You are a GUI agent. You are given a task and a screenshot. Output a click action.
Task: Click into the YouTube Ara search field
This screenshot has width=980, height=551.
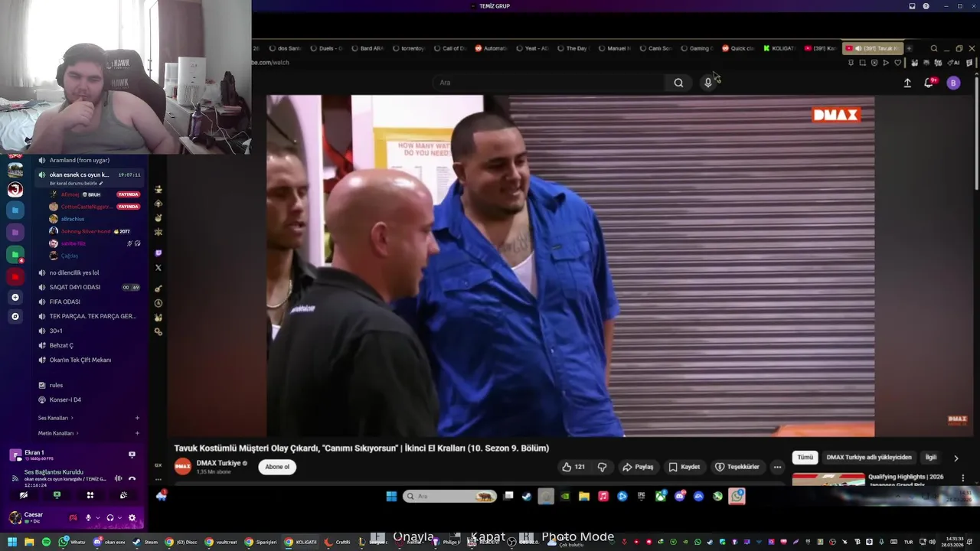point(547,83)
